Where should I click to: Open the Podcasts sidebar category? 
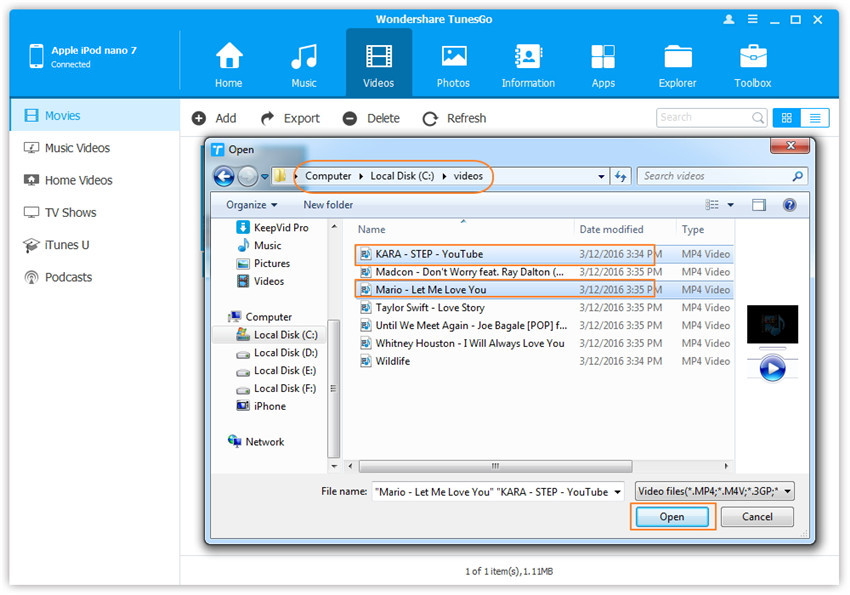point(68,277)
